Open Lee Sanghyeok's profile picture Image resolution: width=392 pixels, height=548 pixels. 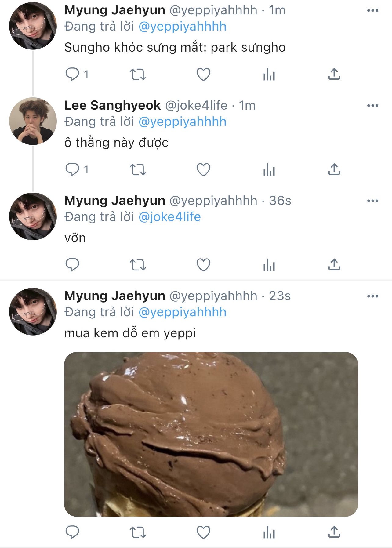(x=33, y=121)
